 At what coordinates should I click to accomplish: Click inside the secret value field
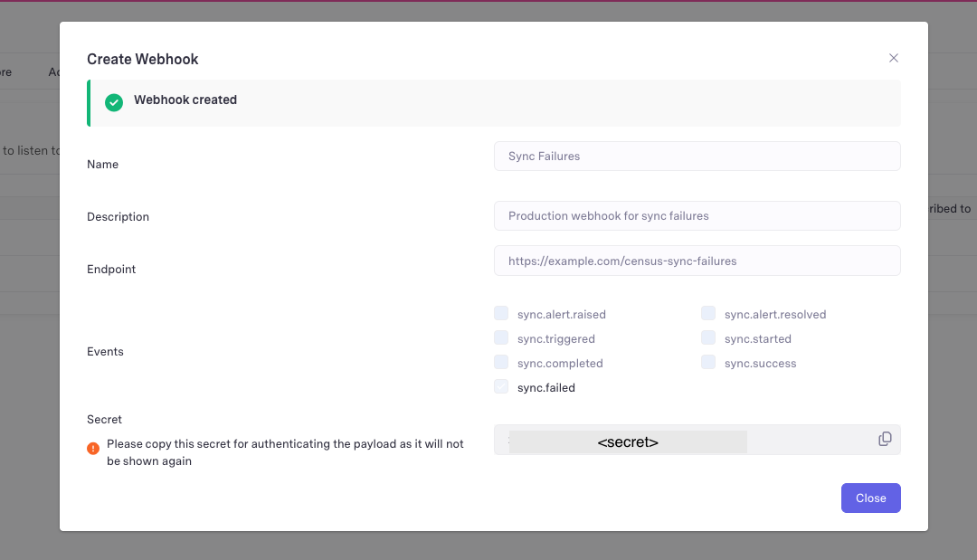pyautogui.click(x=678, y=441)
